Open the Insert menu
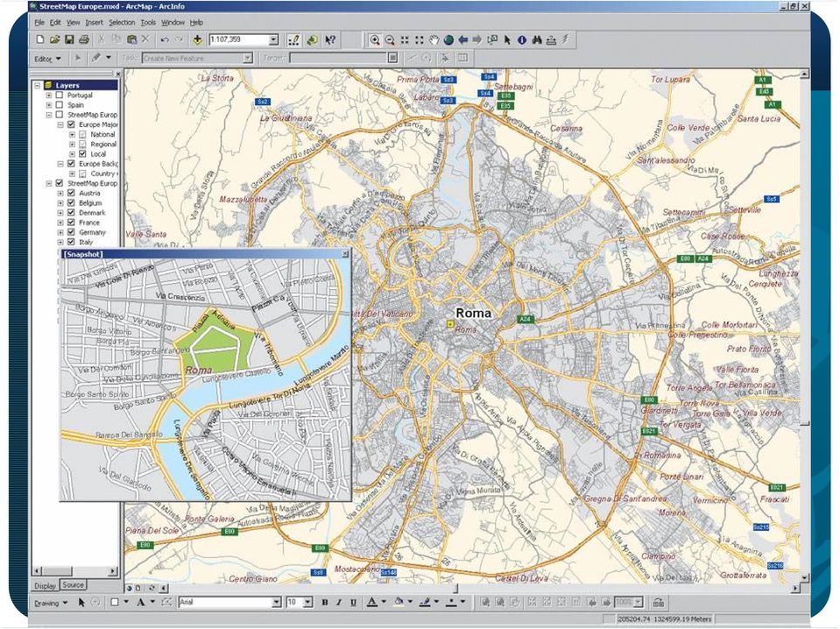Screen dimensions: 840x629 click(95, 23)
